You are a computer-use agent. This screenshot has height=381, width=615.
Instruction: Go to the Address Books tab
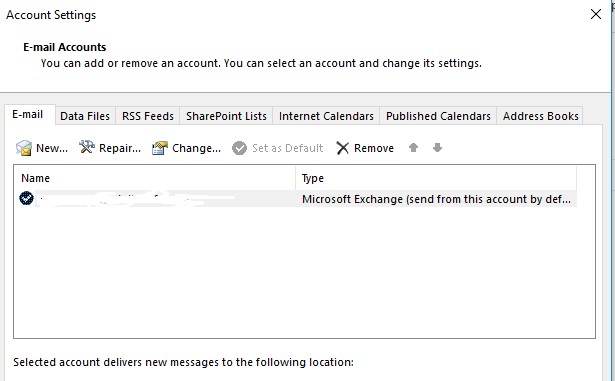tap(540, 116)
